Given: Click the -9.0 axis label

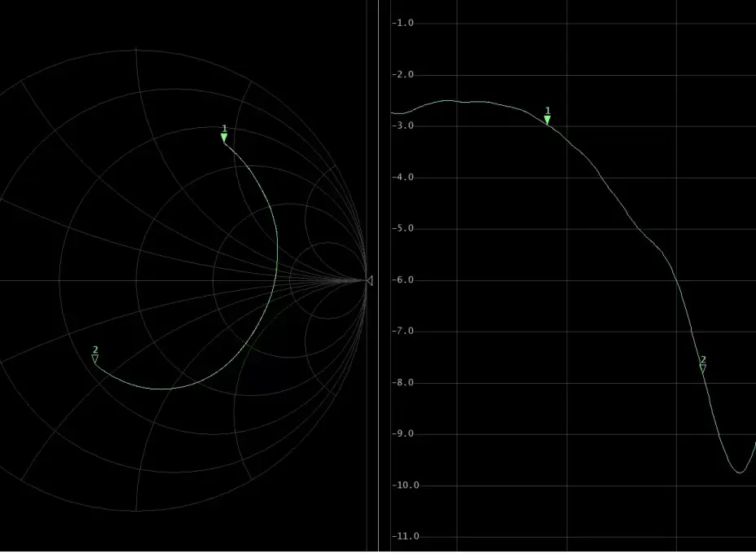Looking at the screenshot, I should point(402,434).
